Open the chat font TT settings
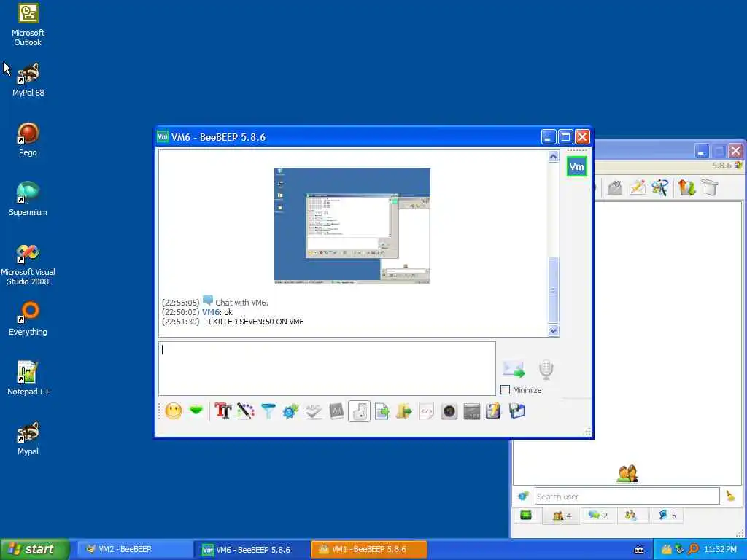The image size is (747, 560). (222, 411)
